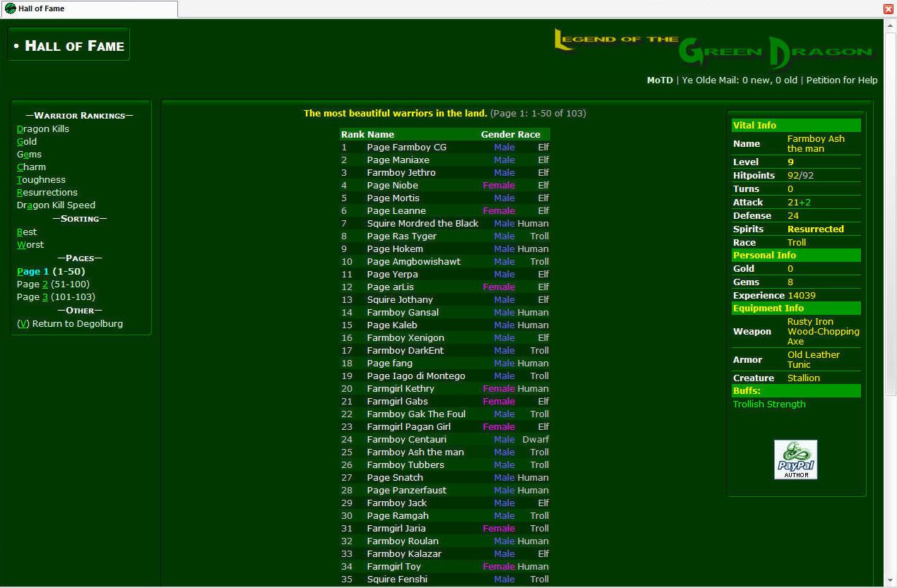Click the Hall of Fame tab favicon

coord(10,8)
